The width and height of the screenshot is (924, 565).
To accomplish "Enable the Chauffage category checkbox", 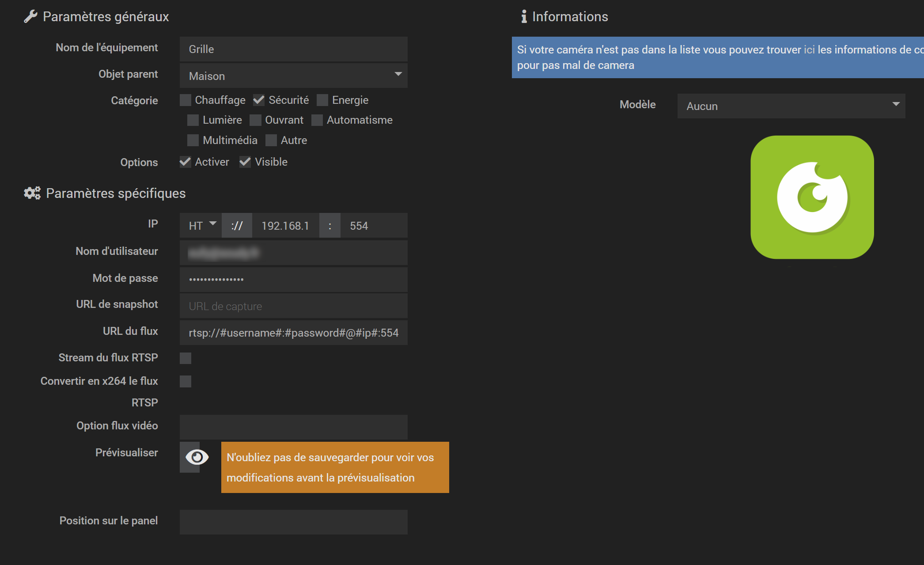I will point(186,100).
